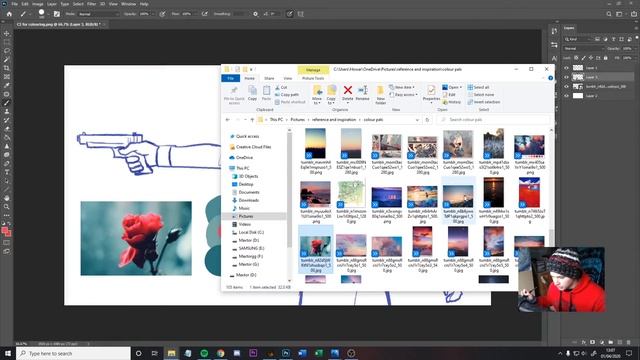Click Pin to Quick access icon

(x=234, y=90)
